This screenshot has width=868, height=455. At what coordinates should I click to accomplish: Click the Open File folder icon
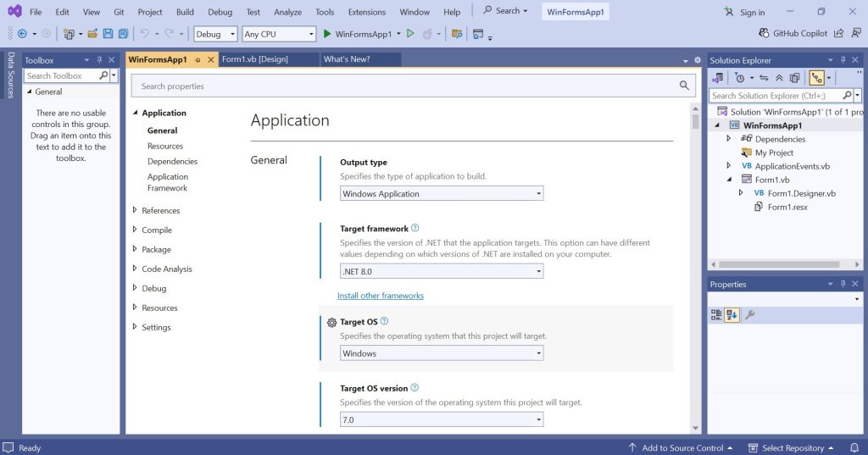point(92,34)
